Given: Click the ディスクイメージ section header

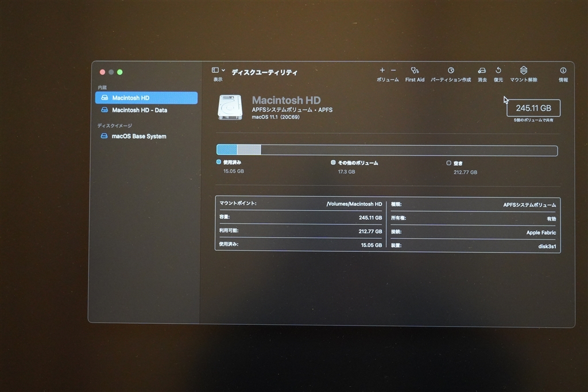Looking at the screenshot, I should click(x=115, y=126).
